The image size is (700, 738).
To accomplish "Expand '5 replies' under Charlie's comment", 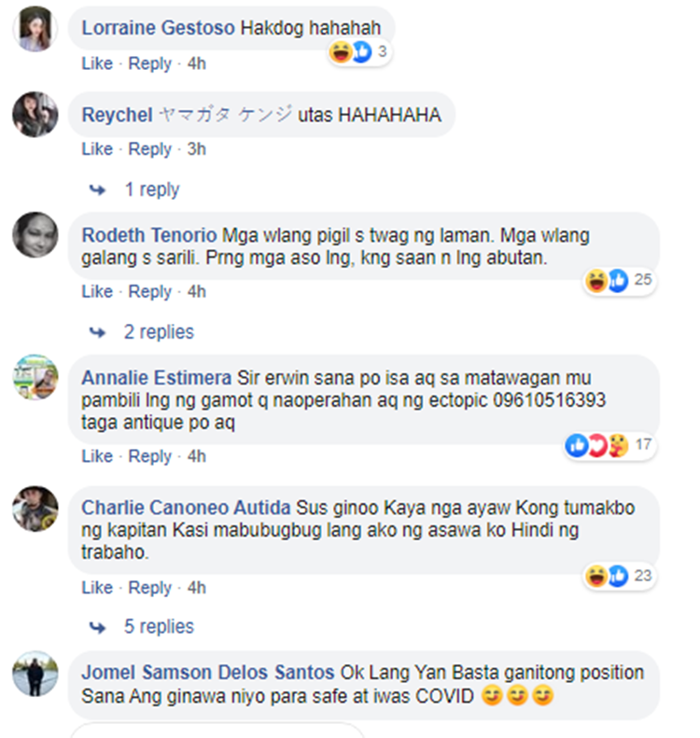I will [x=159, y=627].
